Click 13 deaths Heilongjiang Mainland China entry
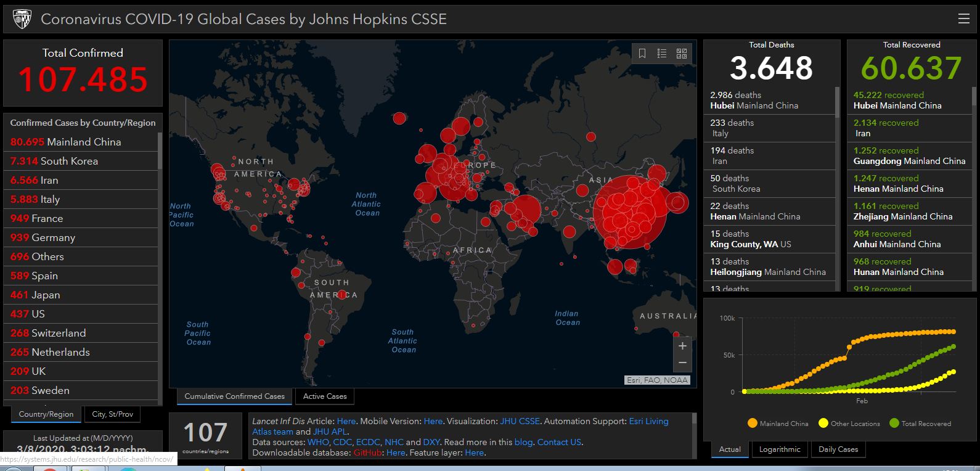Screen dimensions: 980x471 (769, 267)
